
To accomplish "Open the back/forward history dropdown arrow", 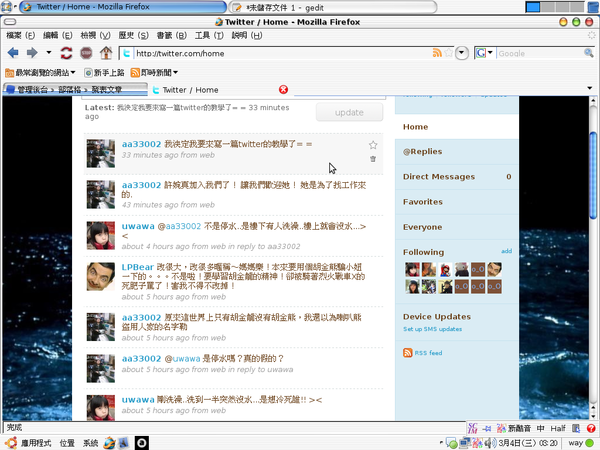I will 49,52.
